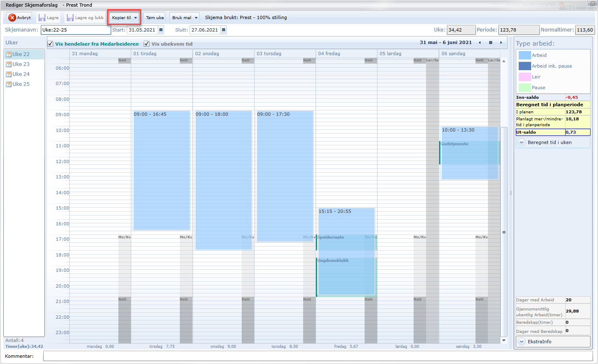This screenshot has height=364, width=598.
Task: Select the pink Leir work type swatch
Action: [x=525, y=77]
